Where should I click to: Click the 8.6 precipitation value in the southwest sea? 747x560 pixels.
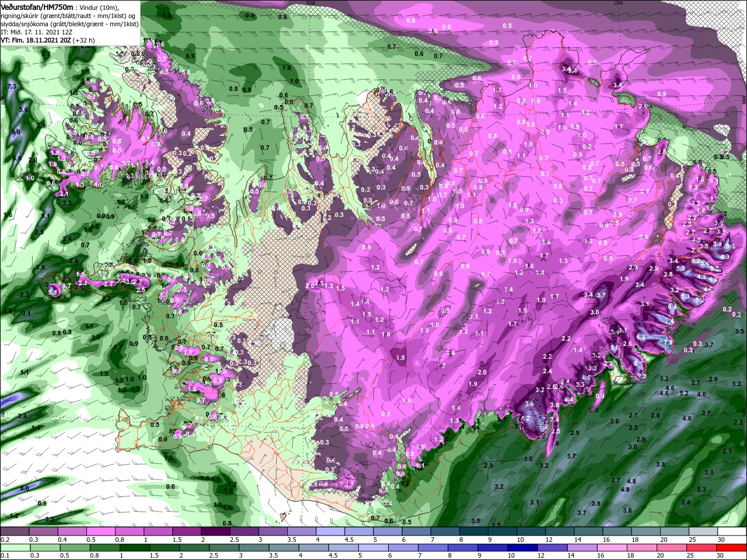25,488
